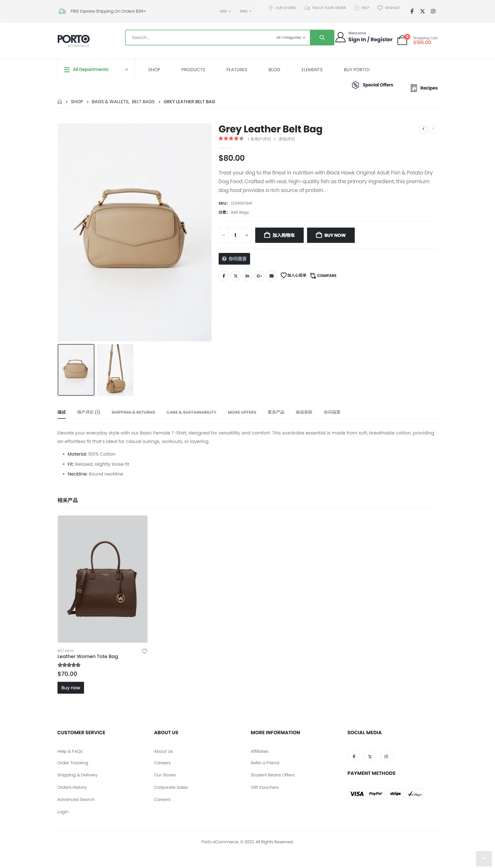Image resolution: width=495 pixels, height=868 pixels.
Task: Increase quantity with plus button
Action: pos(247,235)
